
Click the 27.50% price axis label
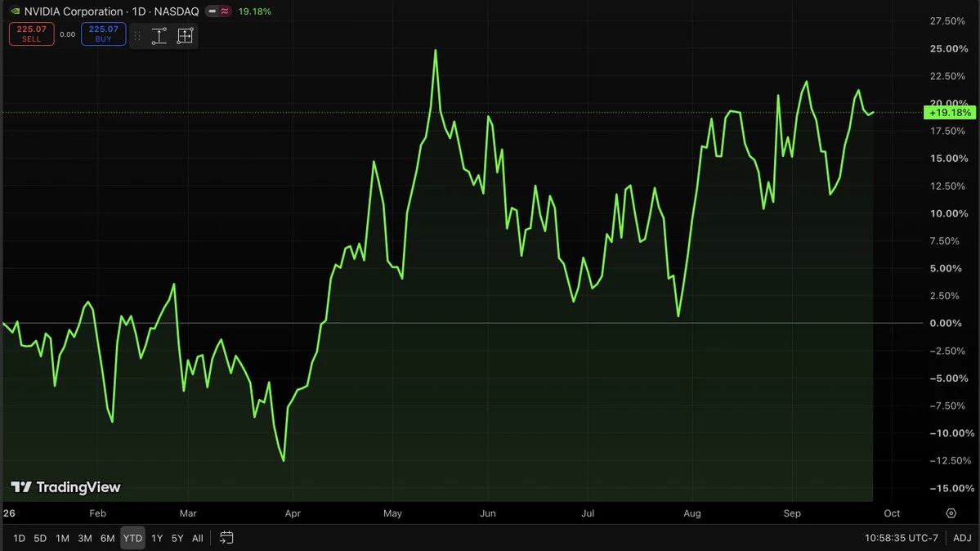947,20
